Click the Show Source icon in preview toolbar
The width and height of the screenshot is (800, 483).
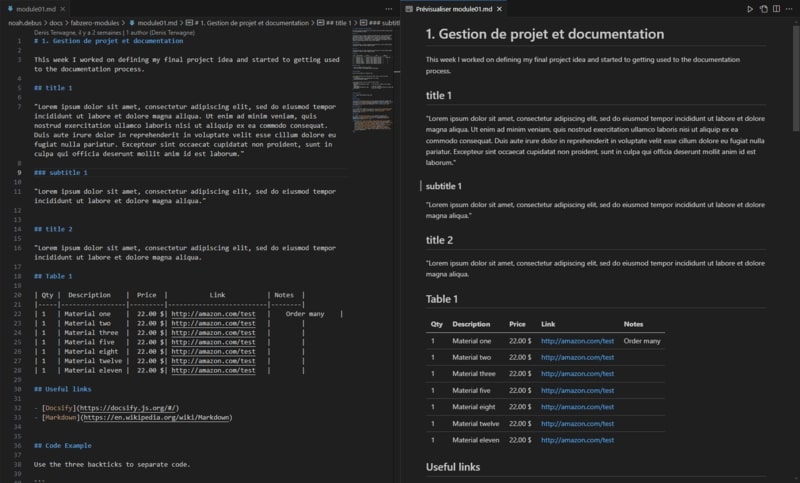(x=764, y=9)
